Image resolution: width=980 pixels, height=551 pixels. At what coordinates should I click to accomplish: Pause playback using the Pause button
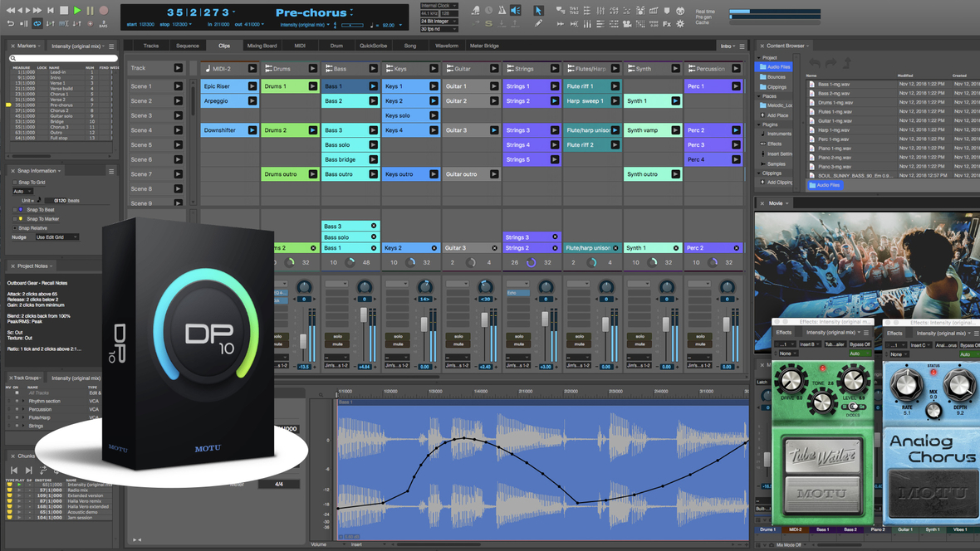point(90,11)
